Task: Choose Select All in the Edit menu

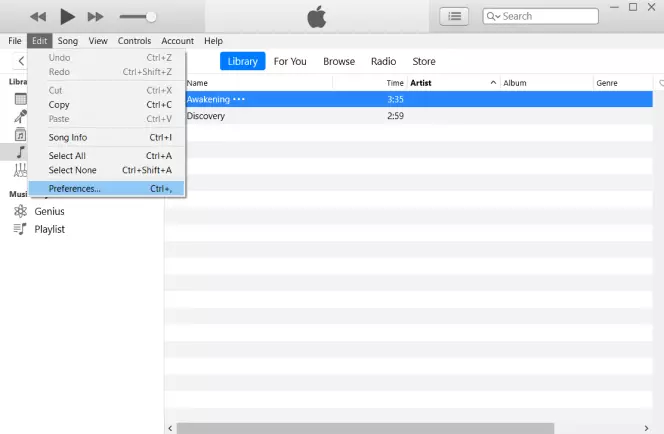Action: pos(107,156)
